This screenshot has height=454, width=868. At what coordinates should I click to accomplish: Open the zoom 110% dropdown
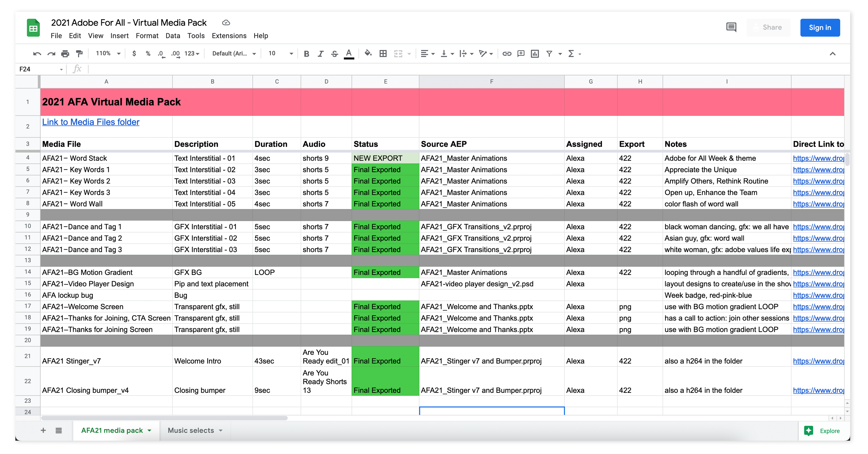[x=108, y=54]
